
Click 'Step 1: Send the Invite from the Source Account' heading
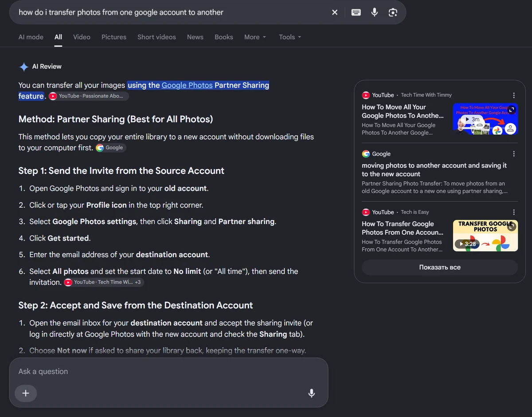tap(121, 171)
